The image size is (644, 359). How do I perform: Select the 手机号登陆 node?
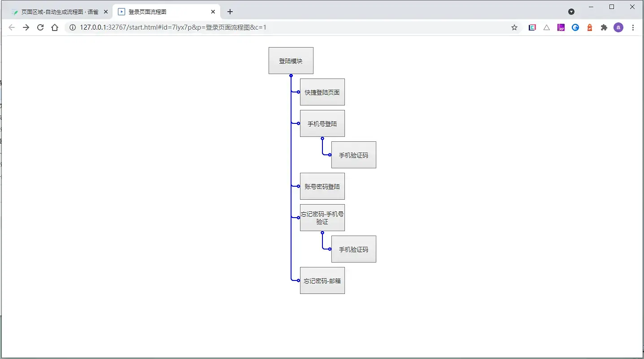[x=322, y=123]
